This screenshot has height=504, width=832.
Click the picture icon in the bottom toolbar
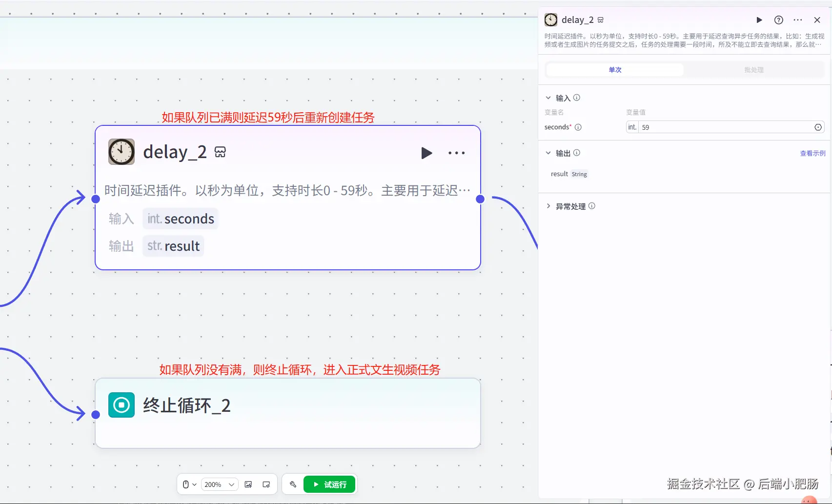[x=248, y=484]
